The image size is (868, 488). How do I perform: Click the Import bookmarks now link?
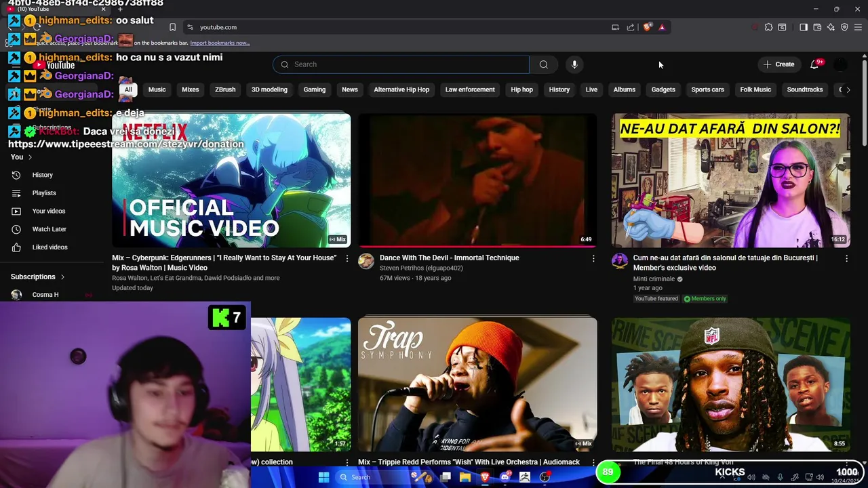[x=220, y=43]
